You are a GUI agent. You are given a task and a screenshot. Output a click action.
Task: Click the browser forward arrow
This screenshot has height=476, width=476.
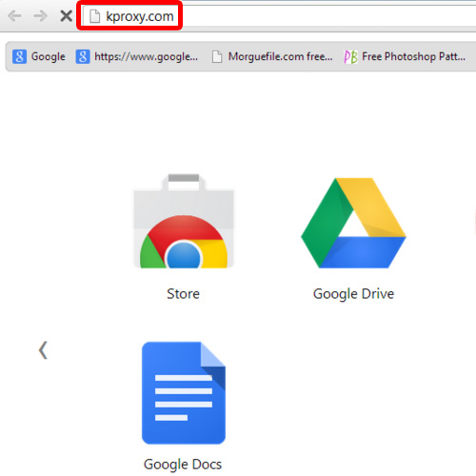pos(40,16)
